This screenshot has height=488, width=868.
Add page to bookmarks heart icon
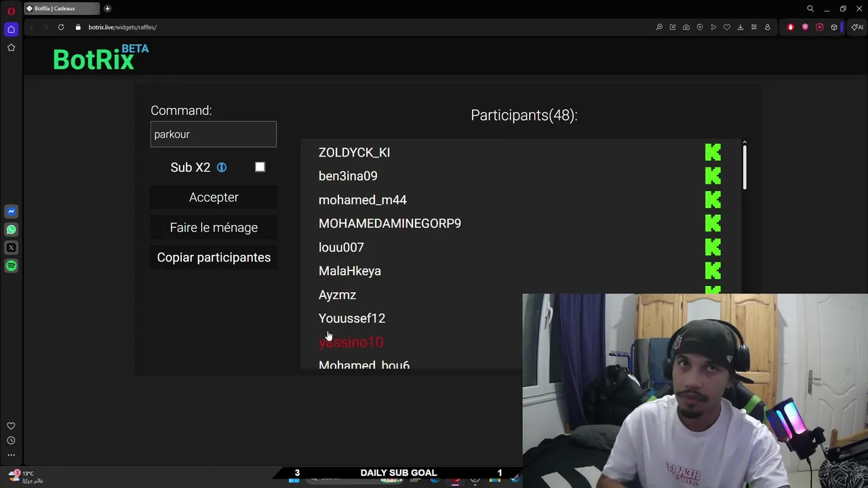tap(727, 27)
